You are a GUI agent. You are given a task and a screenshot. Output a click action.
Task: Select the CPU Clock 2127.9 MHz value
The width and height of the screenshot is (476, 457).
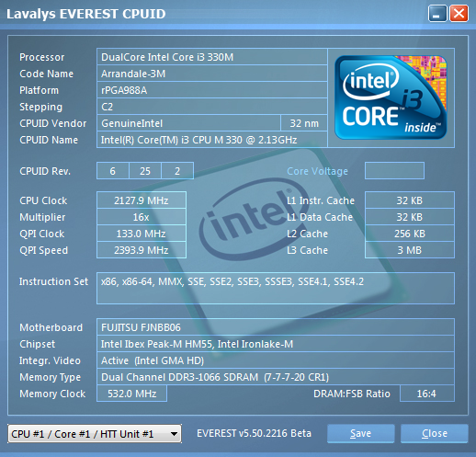pyautogui.click(x=142, y=200)
